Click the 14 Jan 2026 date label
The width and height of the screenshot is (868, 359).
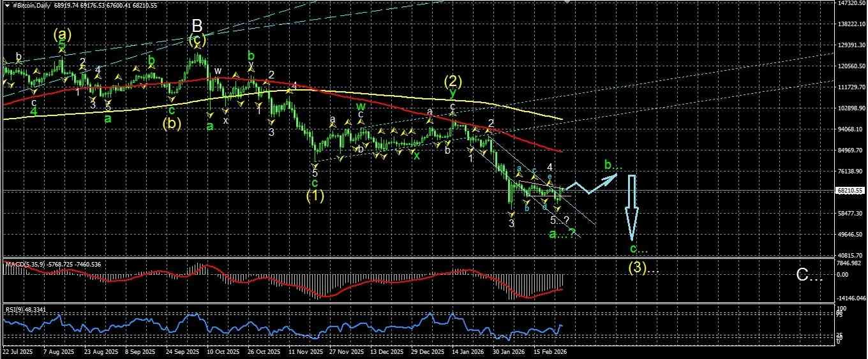click(468, 351)
